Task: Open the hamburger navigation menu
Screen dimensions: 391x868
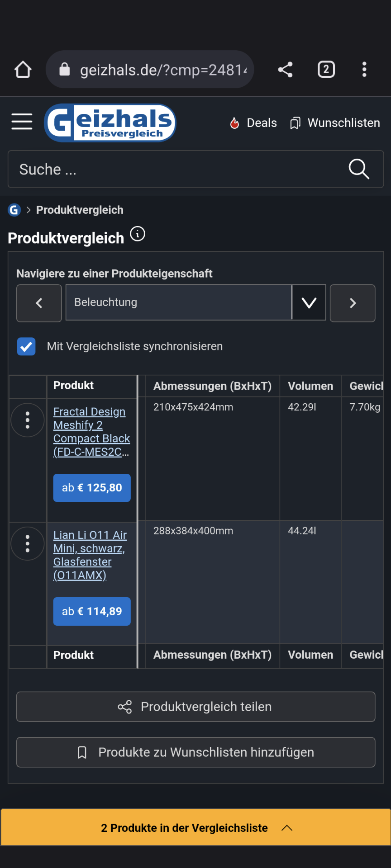Action: pyautogui.click(x=22, y=122)
